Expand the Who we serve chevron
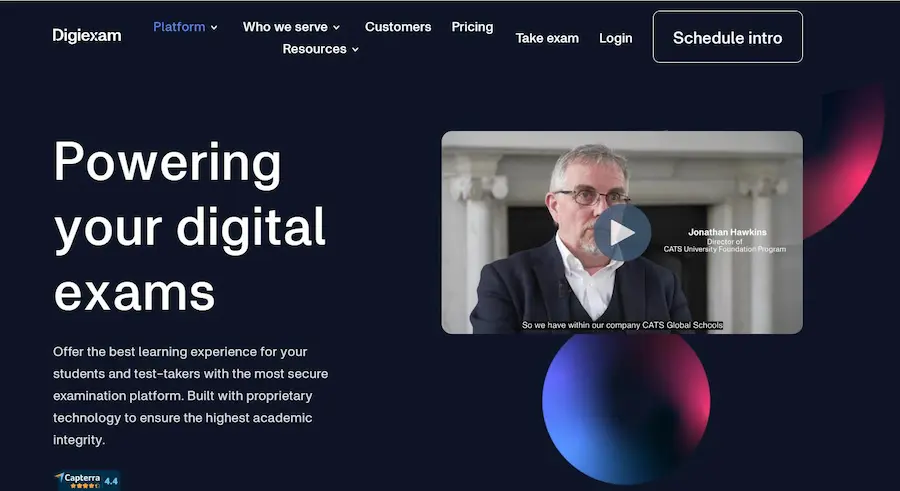Image resolution: width=900 pixels, height=491 pixels. [x=336, y=28]
